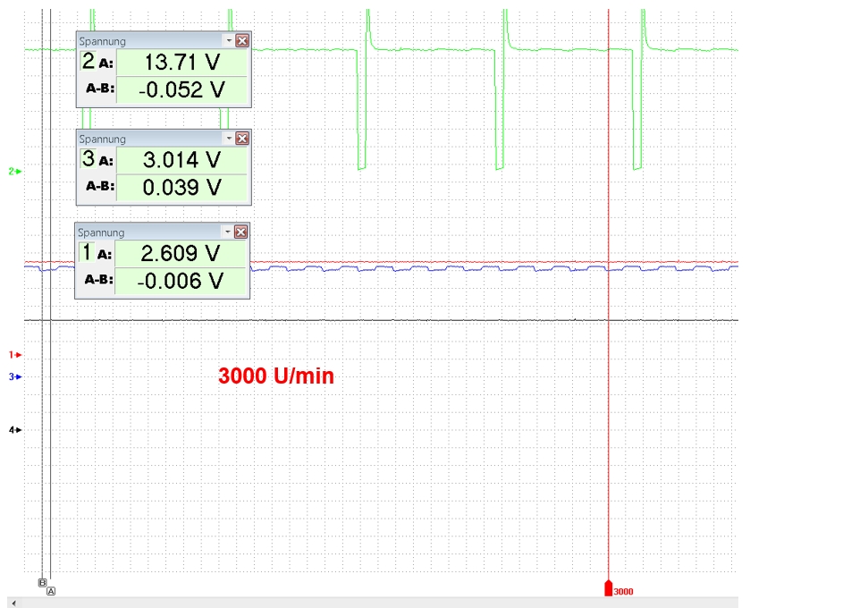Viewport: 868px width, 608px height.
Task: Click channel number 3 box in Spannung panel
Action: tap(88, 159)
